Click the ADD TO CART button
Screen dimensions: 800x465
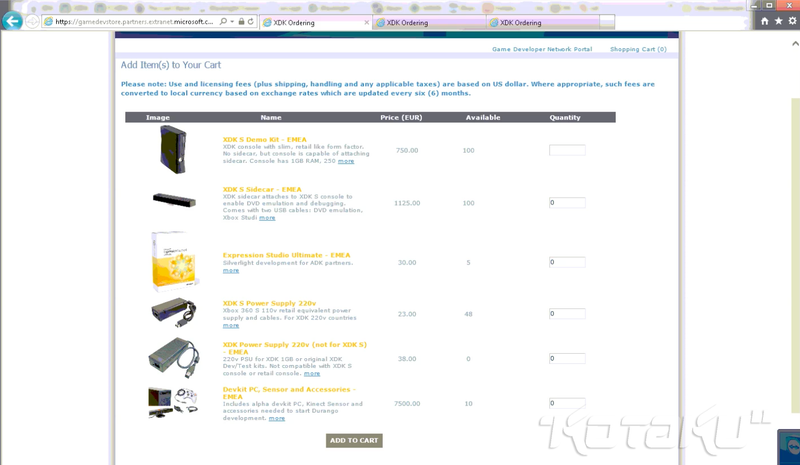(x=354, y=440)
